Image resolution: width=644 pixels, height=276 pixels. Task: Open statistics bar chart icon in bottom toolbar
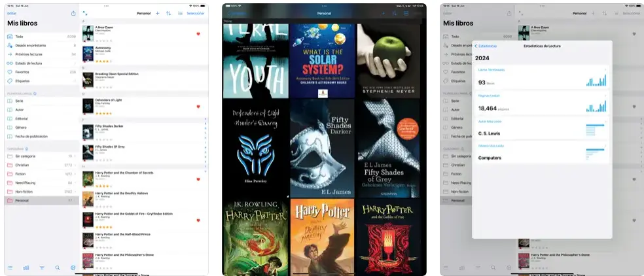pos(26,267)
